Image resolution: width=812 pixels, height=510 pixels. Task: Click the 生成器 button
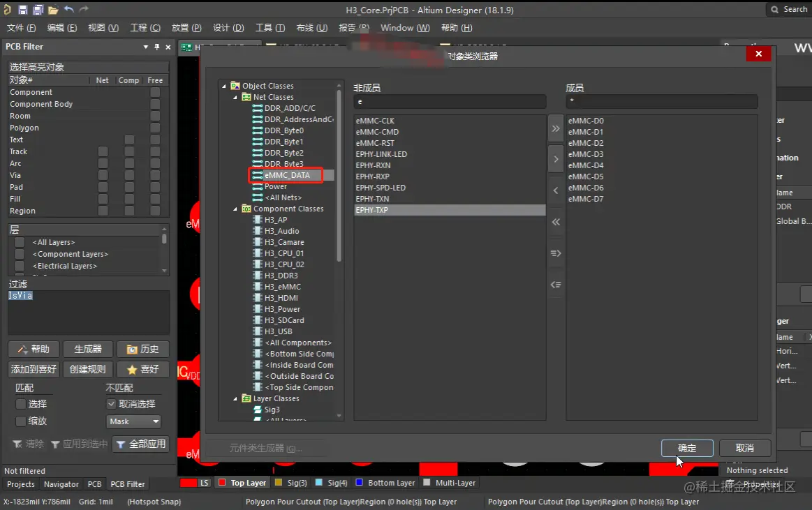(x=88, y=349)
